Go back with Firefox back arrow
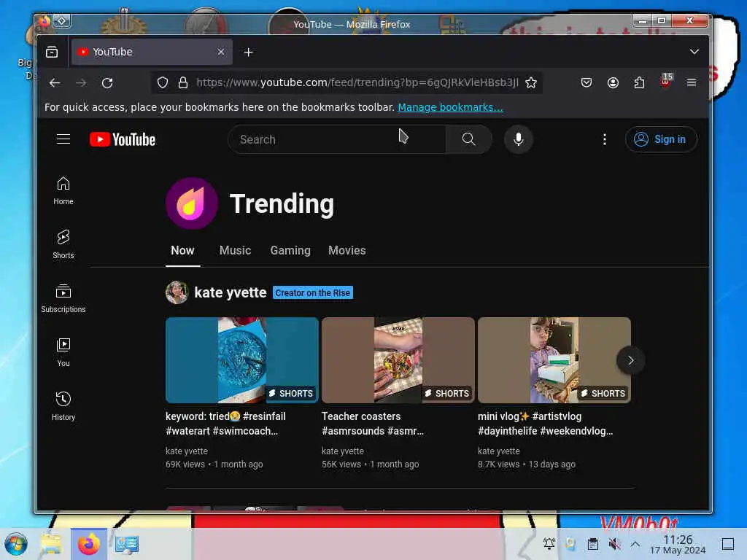The width and height of the screenshot is (747, 560). point(55,83)
